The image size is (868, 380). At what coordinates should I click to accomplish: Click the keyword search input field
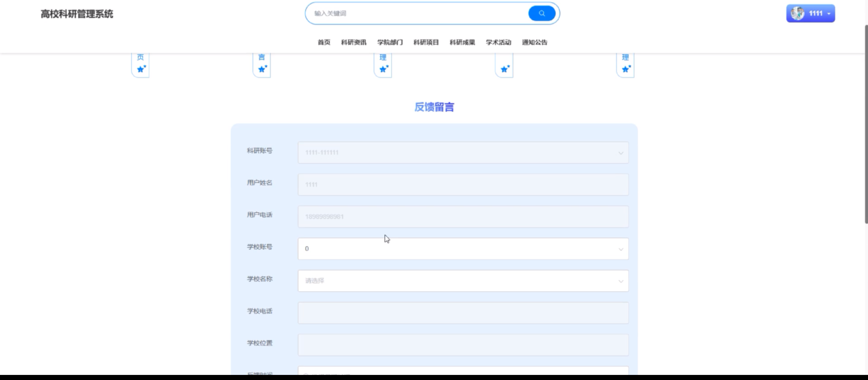click(418, 14)
